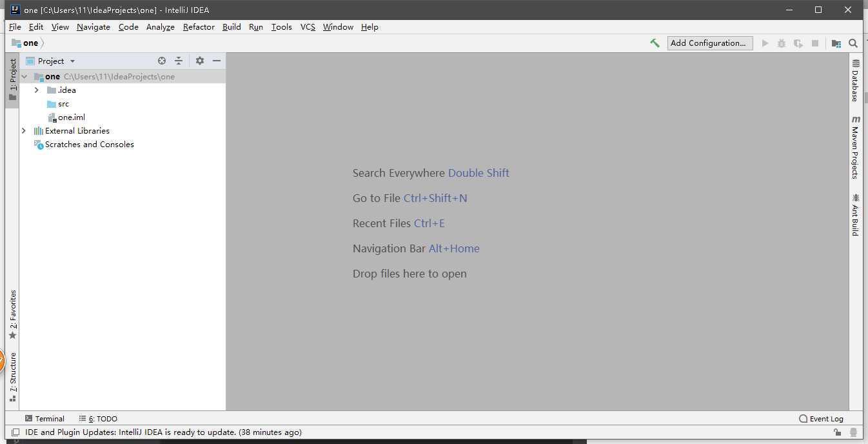The image size is (868, 444).
Task: Open the Ant Build side panel
Action: 856,214
